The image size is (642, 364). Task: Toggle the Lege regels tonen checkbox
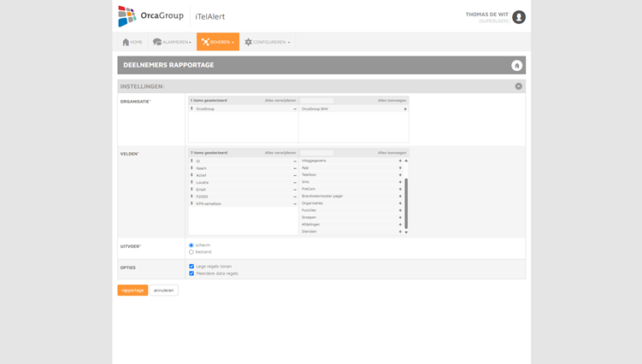pyautogui.click(x=191, y=266)
